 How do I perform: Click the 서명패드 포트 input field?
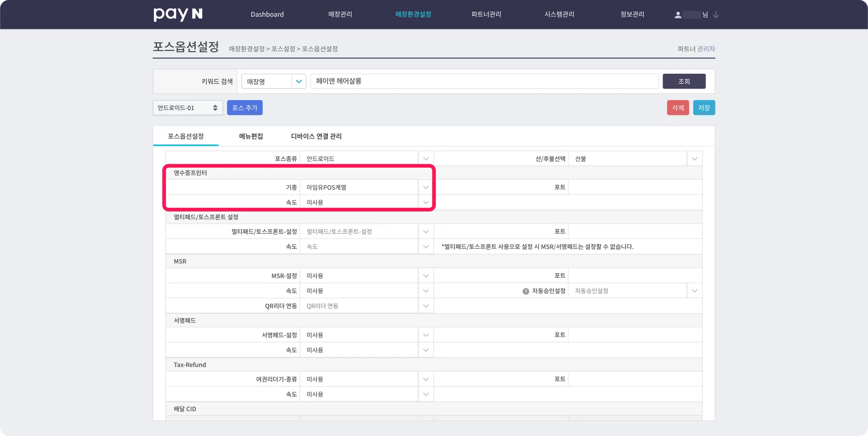pos(635,335)
